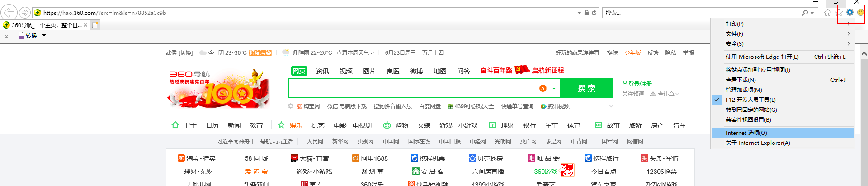Click the browser Forward arrow button

(25, 13)
